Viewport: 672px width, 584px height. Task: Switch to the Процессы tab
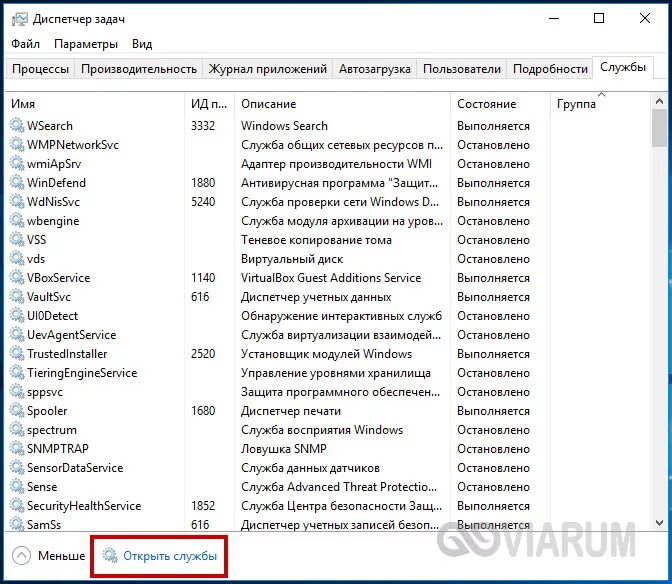click(40, 69)
